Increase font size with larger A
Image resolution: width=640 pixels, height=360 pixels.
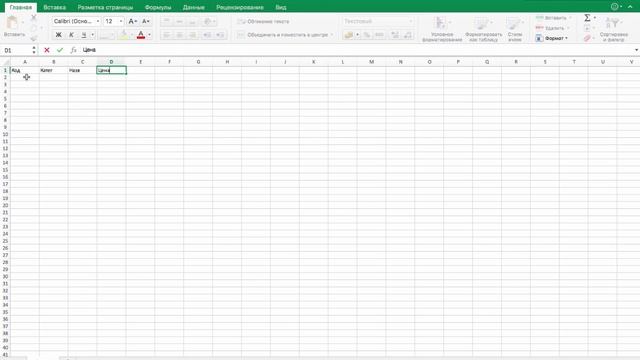(132, 21)
